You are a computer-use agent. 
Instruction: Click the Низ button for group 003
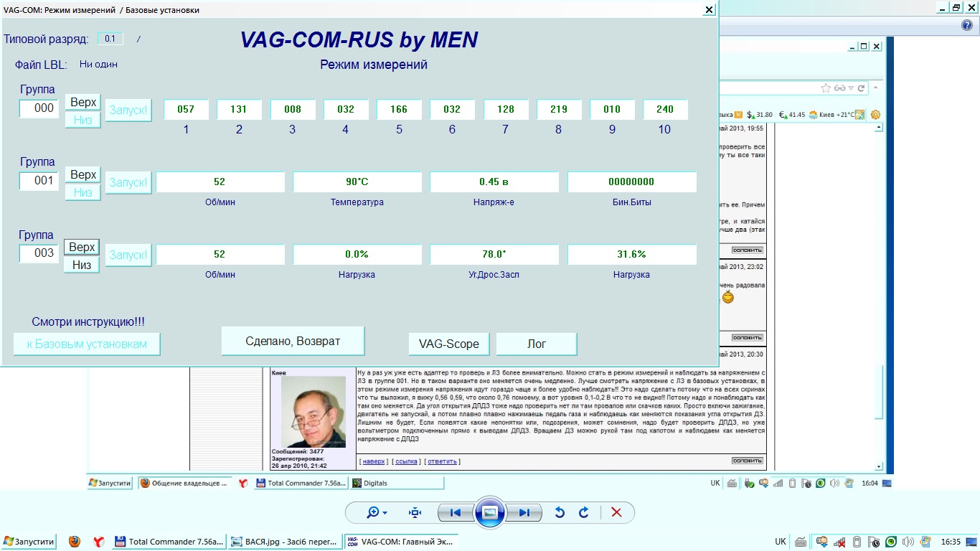tap(82, 265)
